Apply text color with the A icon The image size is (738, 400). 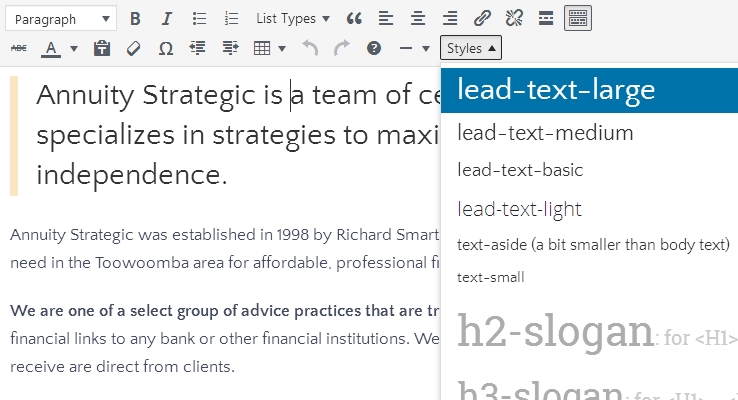(x=51, y=48)
